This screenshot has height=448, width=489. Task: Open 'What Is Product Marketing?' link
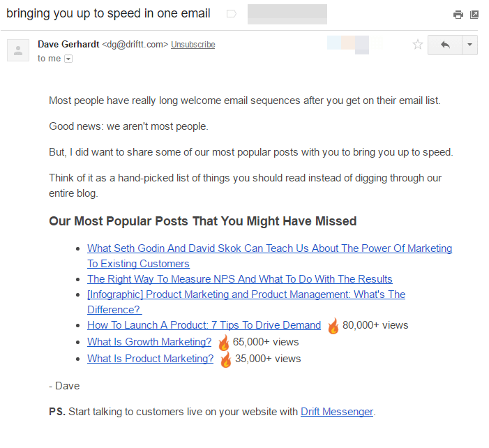pyautogui.click(x=150, y=359)
